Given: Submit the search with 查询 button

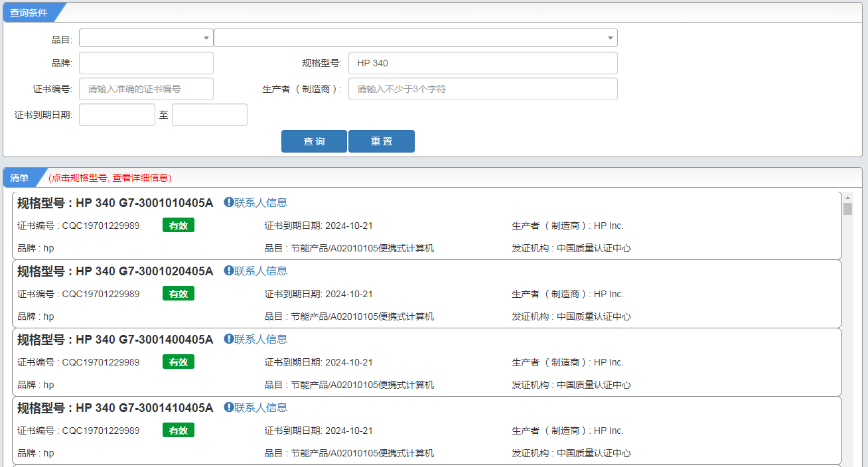Looking at the screenshot, I should coord(314,141).
